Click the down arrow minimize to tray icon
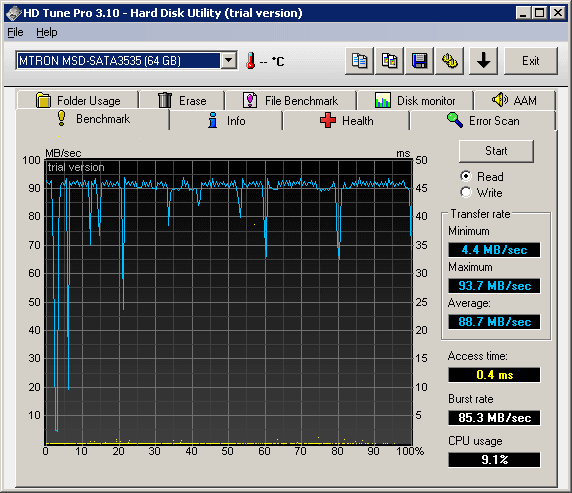This screenshot has width=572, height=493. coord(483,61)
